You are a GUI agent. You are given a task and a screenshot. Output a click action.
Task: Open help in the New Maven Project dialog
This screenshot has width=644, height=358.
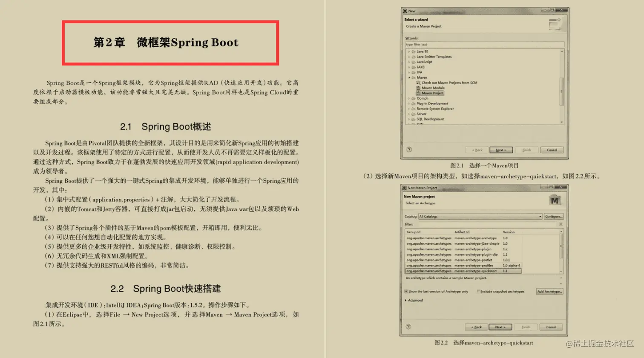408,326
